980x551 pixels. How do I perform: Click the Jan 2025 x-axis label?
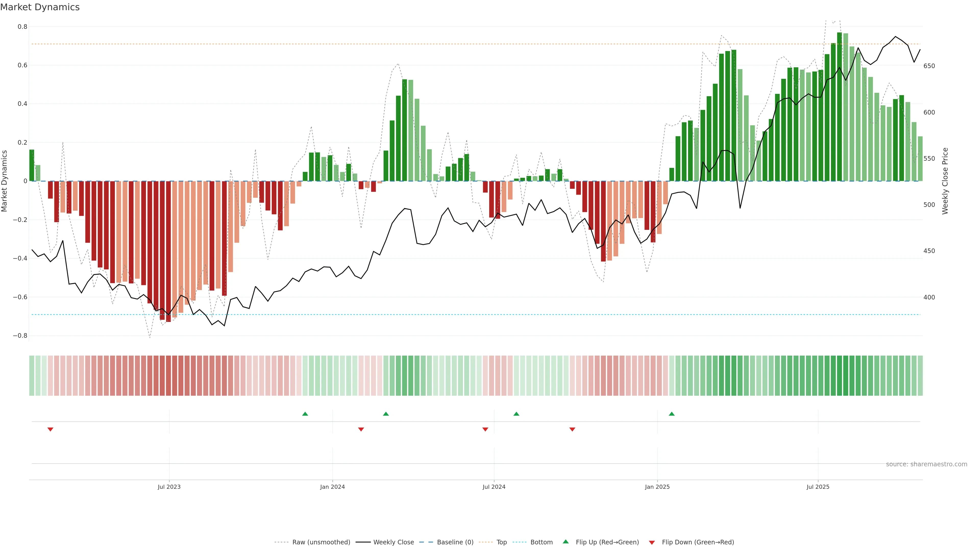657,487
